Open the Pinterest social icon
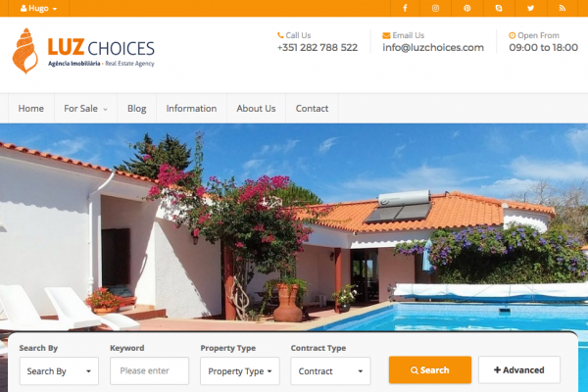This screenshot has width=588, height=392. pyautogui.click(x=466, y=8)
